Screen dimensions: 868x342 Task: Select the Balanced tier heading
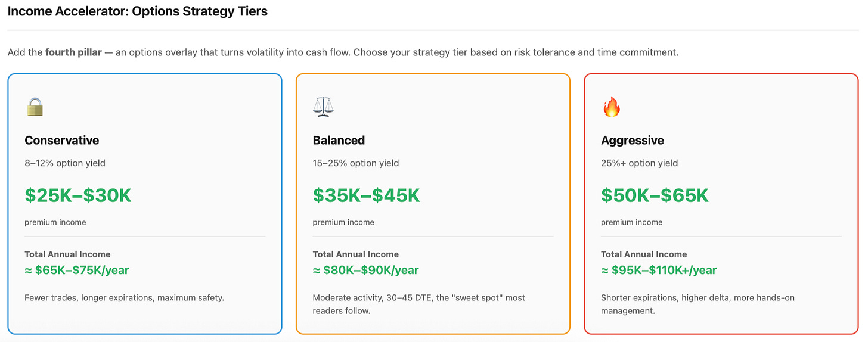(x=339, y=141)
